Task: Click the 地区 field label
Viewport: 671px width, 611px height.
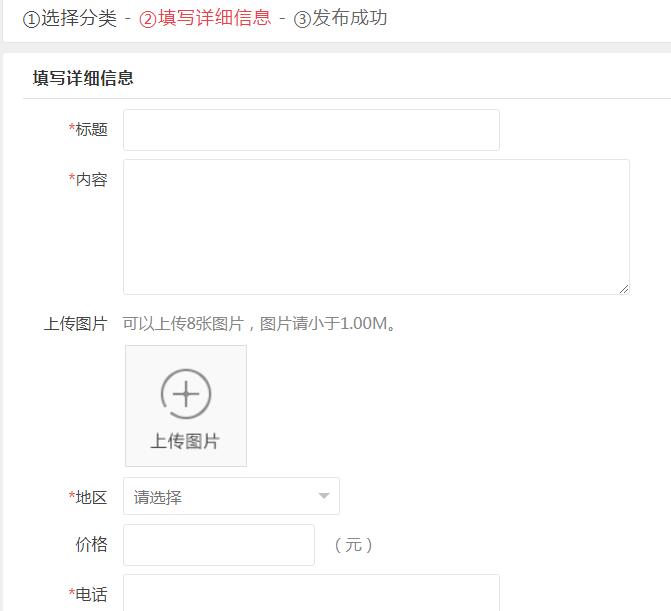Action: click(x=90, y=497)
